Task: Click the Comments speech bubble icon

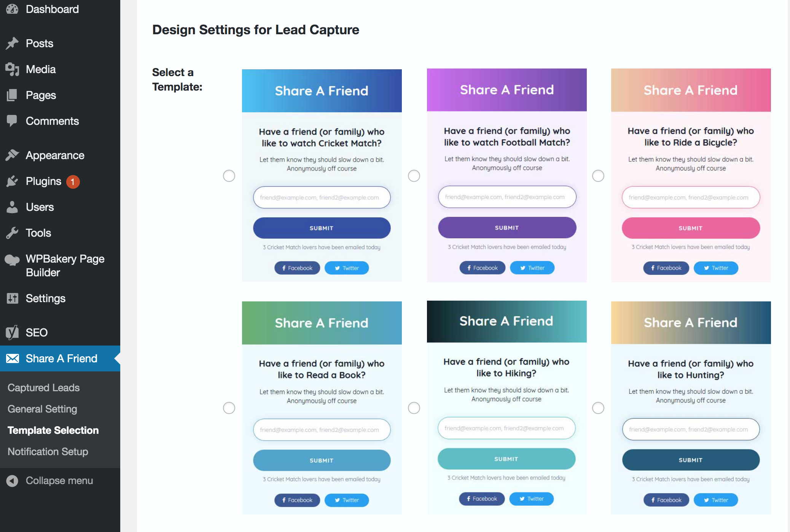Action: pyautogui.click(x=12, y=121)
